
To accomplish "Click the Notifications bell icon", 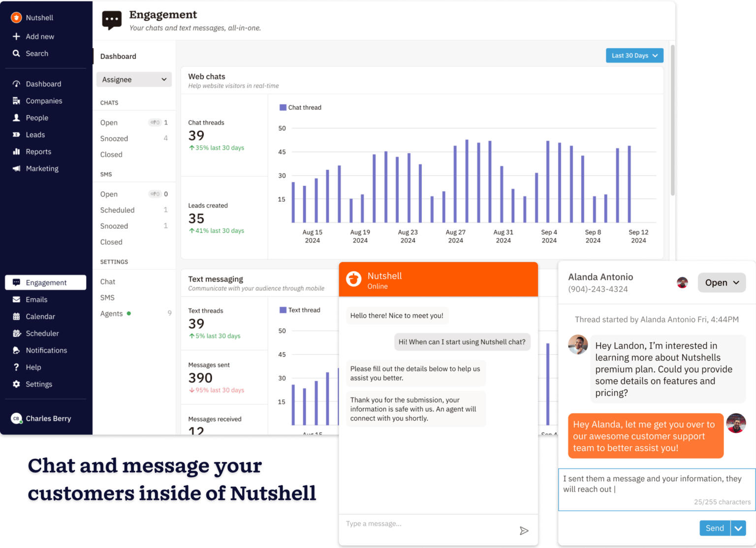I will click(16, 350).
